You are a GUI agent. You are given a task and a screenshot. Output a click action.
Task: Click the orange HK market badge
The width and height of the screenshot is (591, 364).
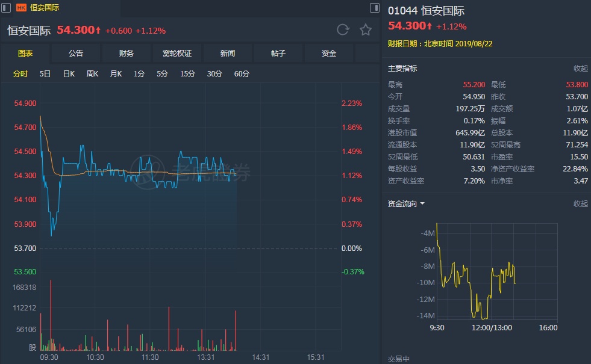coord(21,8)
